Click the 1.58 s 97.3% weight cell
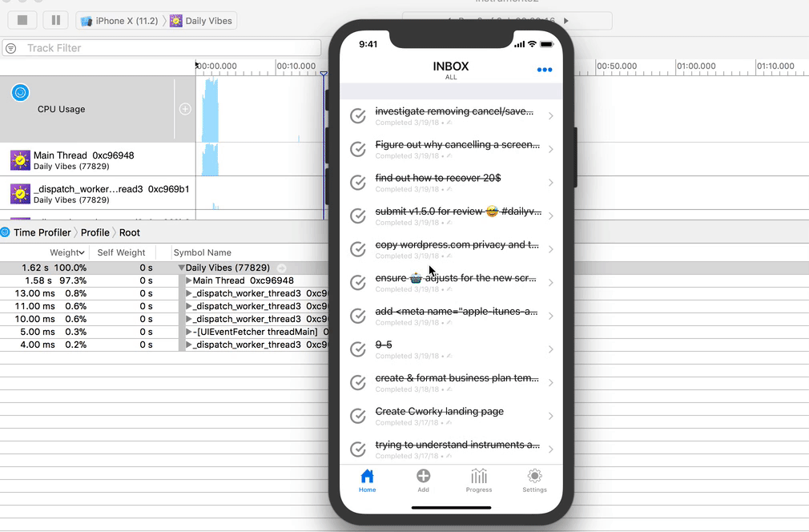This screenshot has width=809, height=532. pos(56,280)
